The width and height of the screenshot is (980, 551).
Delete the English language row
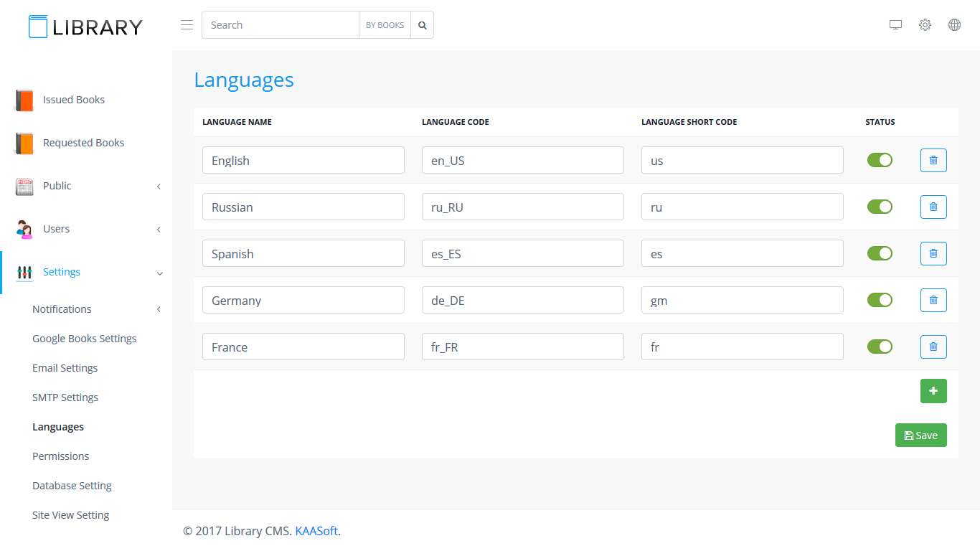coord(933,161)
